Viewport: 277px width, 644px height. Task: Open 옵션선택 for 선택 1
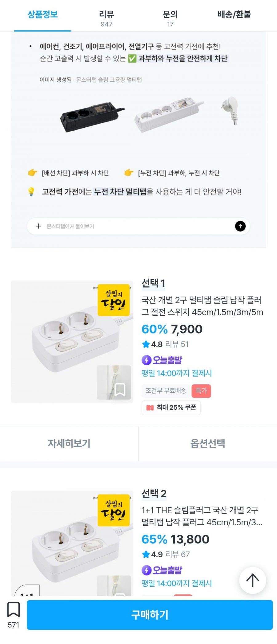[x=208, y=443]
